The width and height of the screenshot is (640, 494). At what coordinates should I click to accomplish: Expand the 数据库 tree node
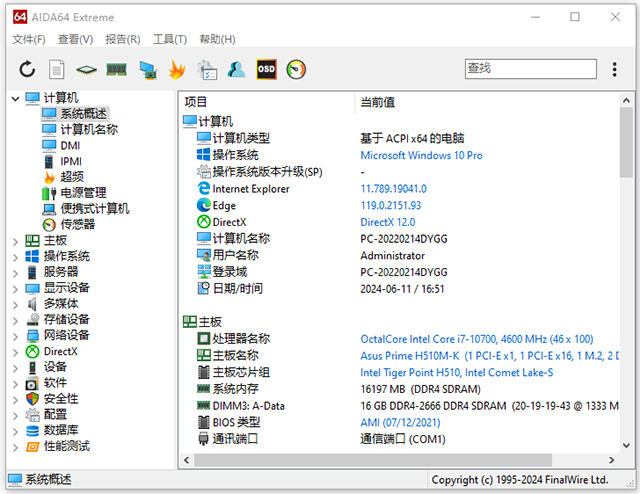point(16,431)
